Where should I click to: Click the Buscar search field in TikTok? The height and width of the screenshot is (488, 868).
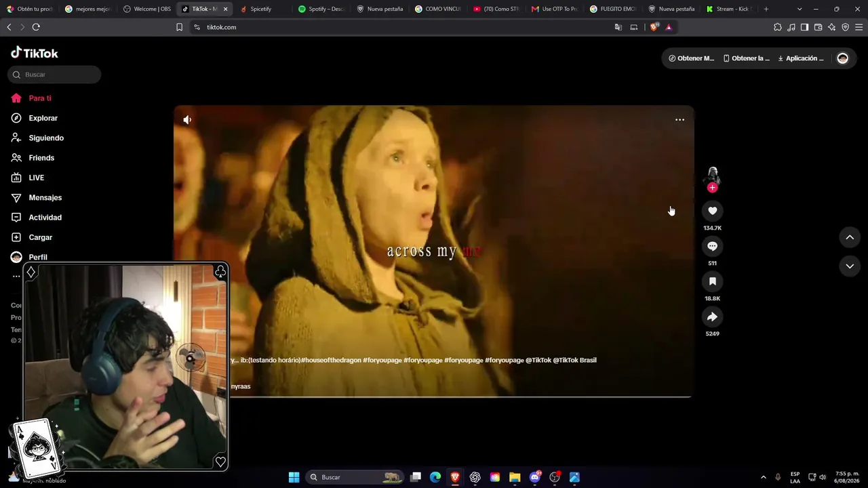pos(54,75)
